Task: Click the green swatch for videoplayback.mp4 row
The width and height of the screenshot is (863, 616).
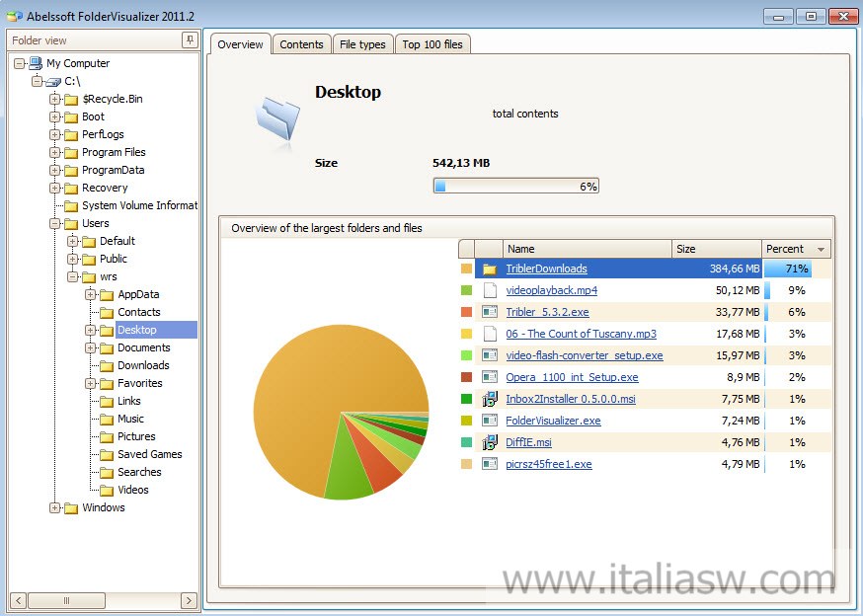Action: [466, 290]
